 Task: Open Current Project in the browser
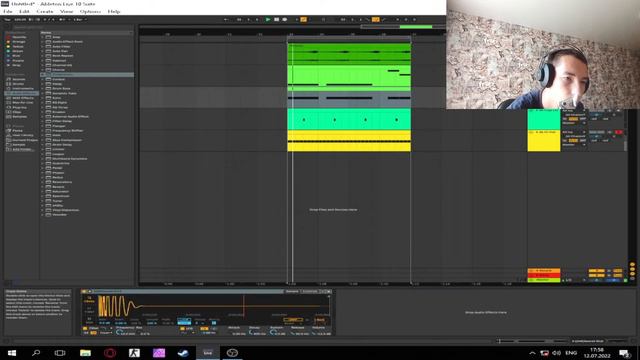pos(24,140)
